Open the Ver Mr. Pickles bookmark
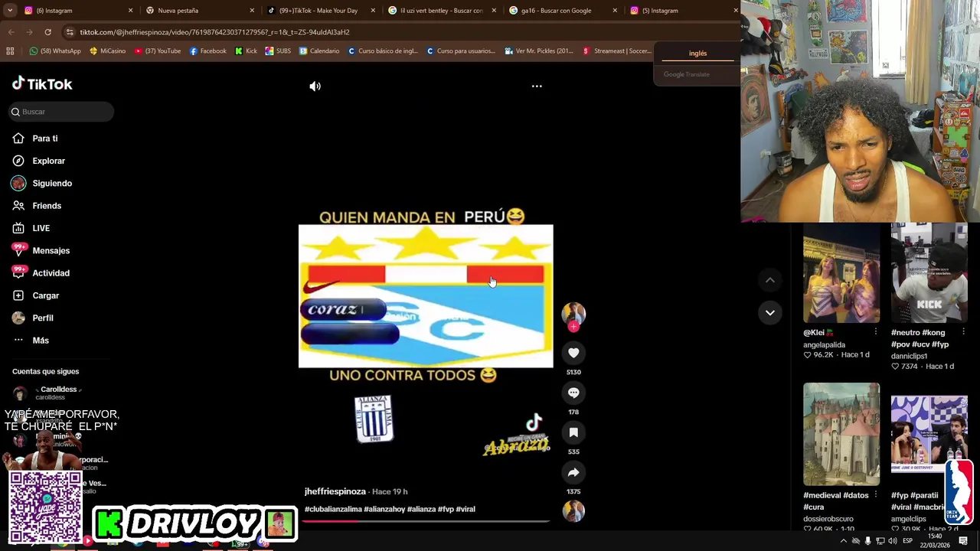 pyautogui.click(x=539, y=51)
